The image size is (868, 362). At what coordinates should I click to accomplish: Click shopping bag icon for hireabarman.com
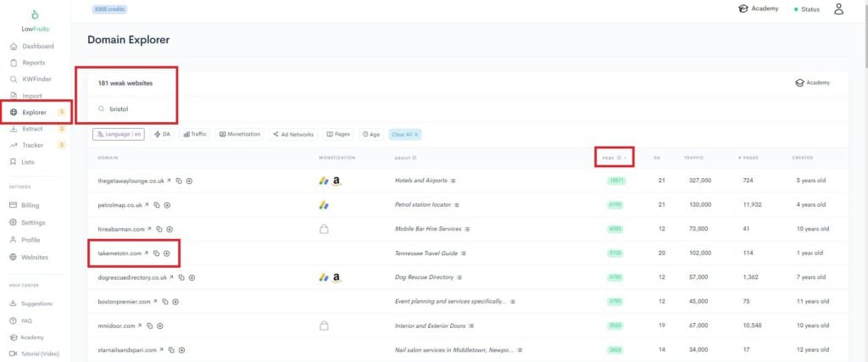click(x=324, y=229)
